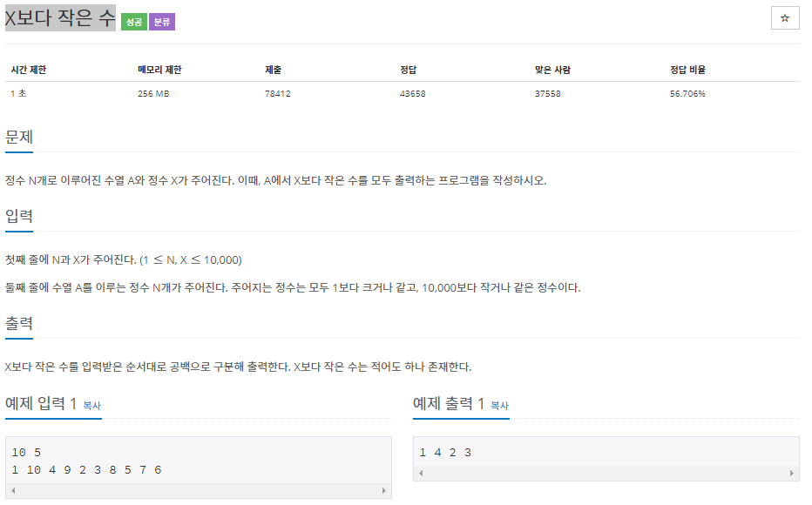Click the 출력 section heading
Screen dimensions: 812x505
click(x=19, y=323)
